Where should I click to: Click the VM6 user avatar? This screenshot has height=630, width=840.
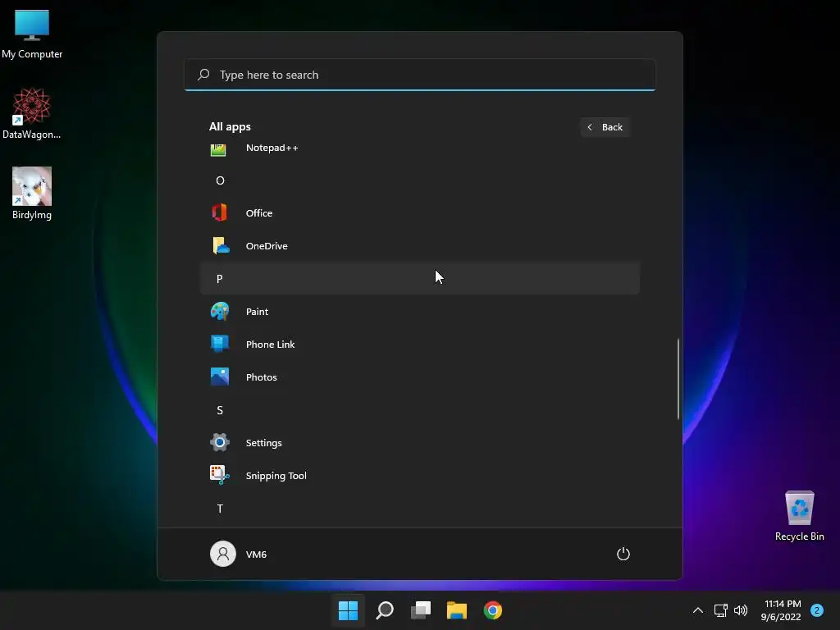[x=223, y=554]
